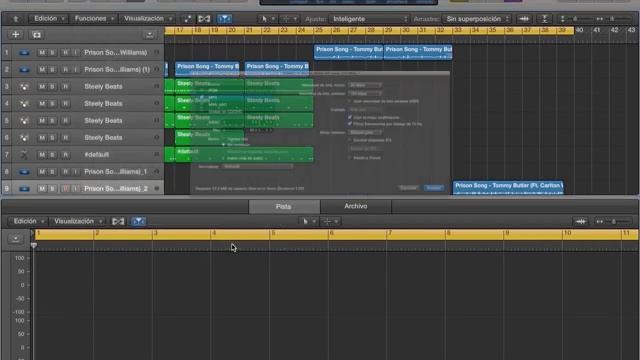Toggle Flex view in the tracks toolbar
The width and height of the screenshot is (640, 360).
click(204, 19)
